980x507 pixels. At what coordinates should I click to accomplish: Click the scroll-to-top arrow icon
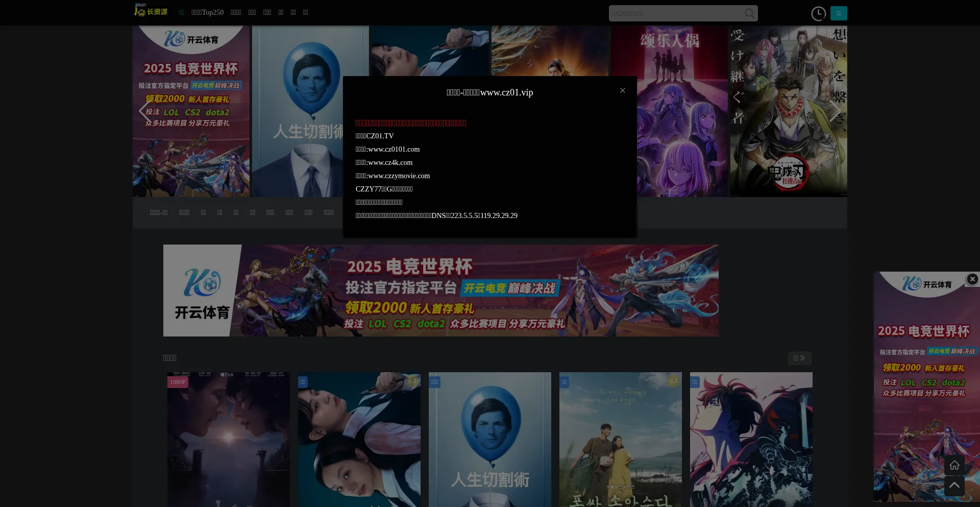coord(954,486)
